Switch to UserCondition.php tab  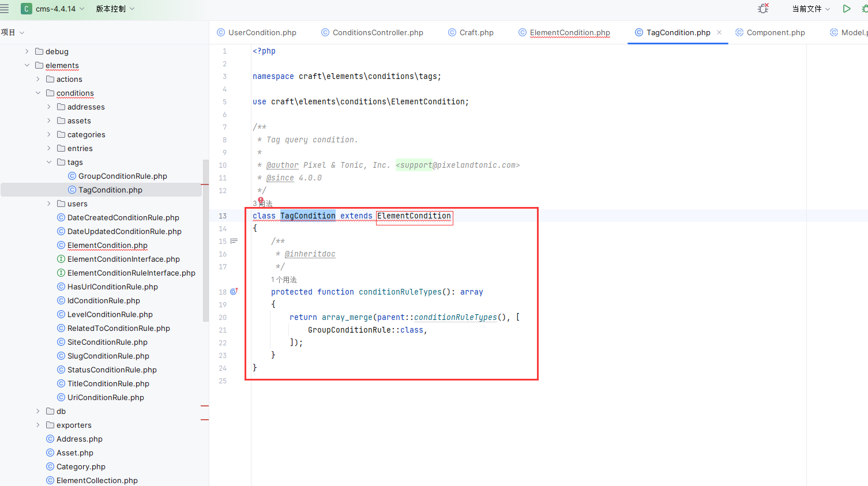coord(257,32)
